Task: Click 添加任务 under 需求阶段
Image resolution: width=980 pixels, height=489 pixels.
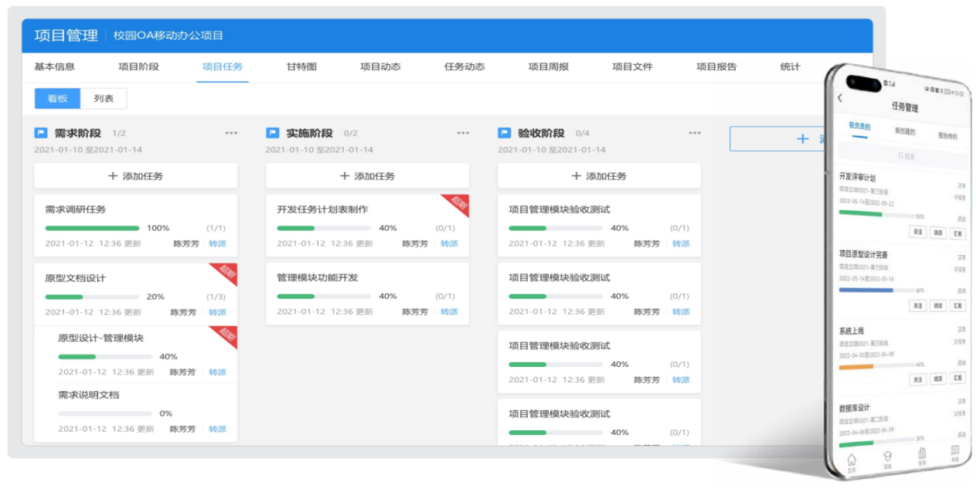Action: 136,176
